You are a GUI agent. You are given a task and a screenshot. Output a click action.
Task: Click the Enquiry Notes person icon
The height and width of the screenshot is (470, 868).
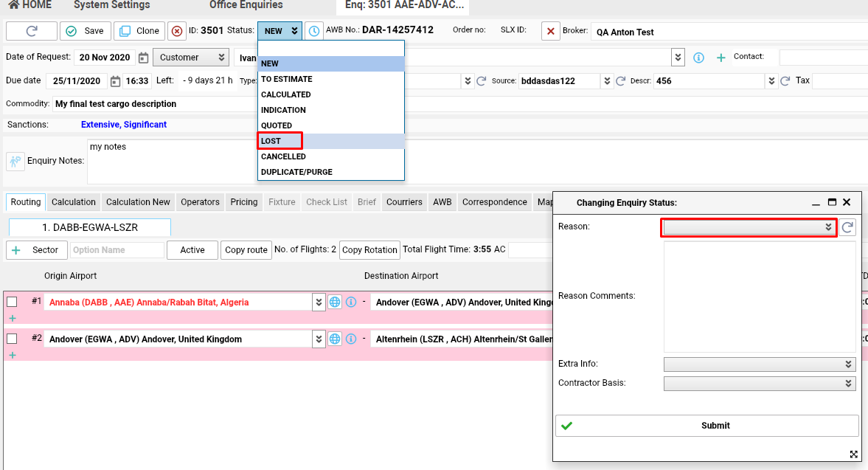click(x=15, y=161)
